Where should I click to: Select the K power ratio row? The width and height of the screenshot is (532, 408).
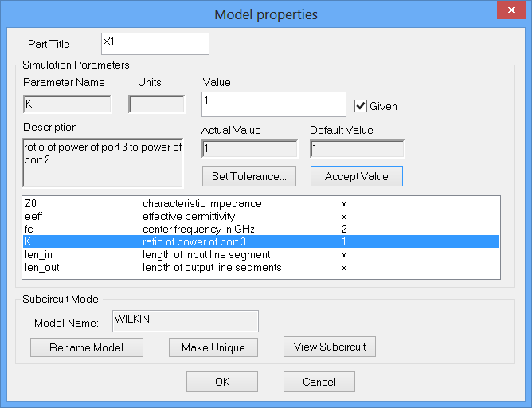tap(261, 241)
